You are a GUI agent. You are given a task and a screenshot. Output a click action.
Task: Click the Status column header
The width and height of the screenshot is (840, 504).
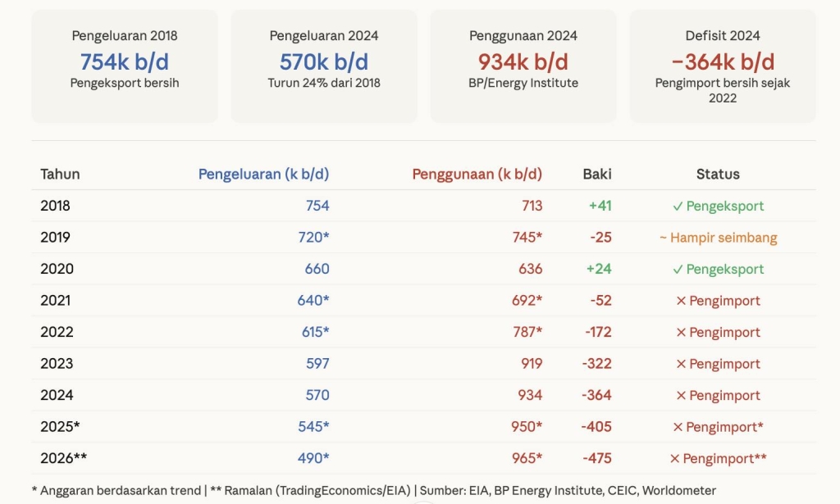click(x=718, y=174)
